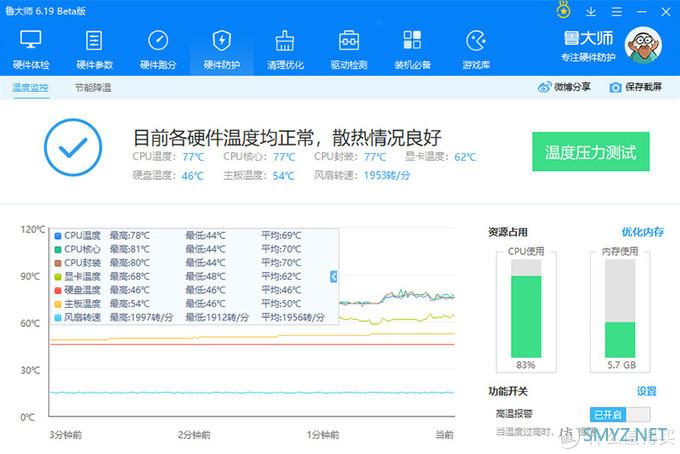This screenshot has height=454, width=680.
Task: Click CPU核心 77℃ reading in summary
Action: click(x=259, y=157)
